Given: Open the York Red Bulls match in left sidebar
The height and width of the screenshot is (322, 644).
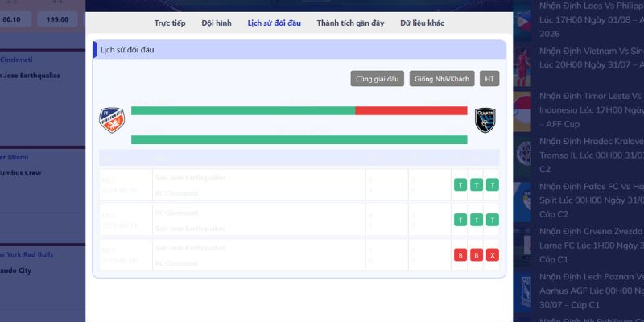Looking at the screenshot, I should click(x=27, y=254).
